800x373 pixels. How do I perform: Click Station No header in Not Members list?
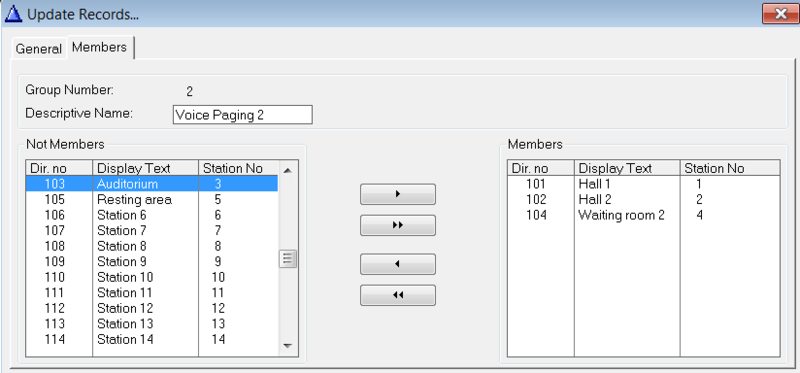pyautogui.click(x=238, y=168)
